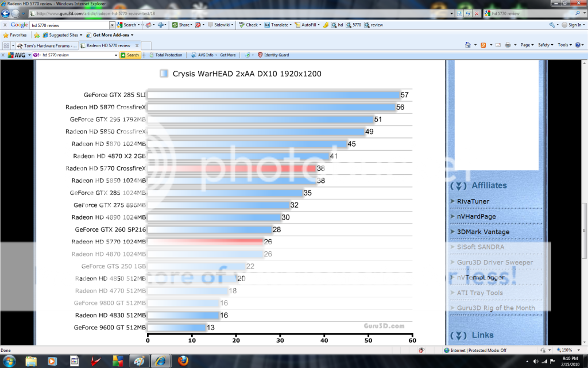Click Identity Guard on AVG toolbar

tap(273, 55)
